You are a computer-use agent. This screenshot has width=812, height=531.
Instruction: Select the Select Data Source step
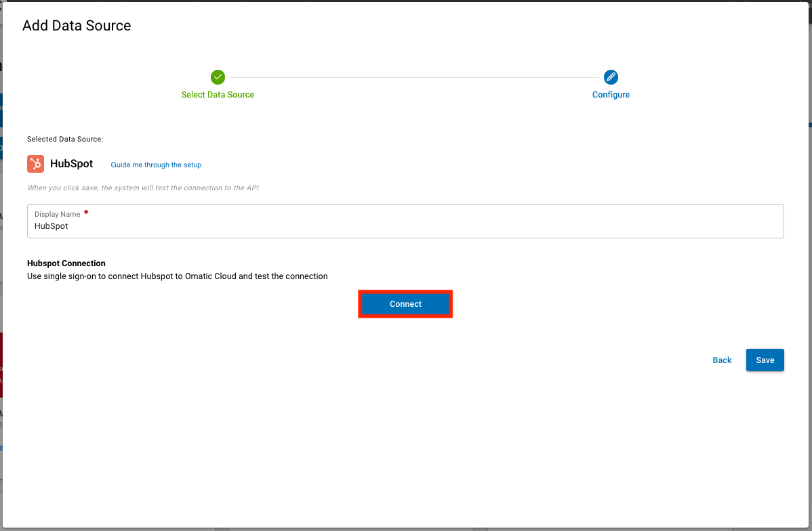(x=218, y=94)
